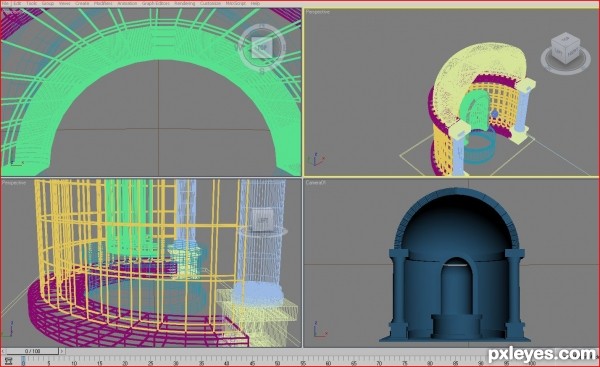Open the Rendering menu
Viewport: 600px width, 367px height.
click(x=184, y=3)
